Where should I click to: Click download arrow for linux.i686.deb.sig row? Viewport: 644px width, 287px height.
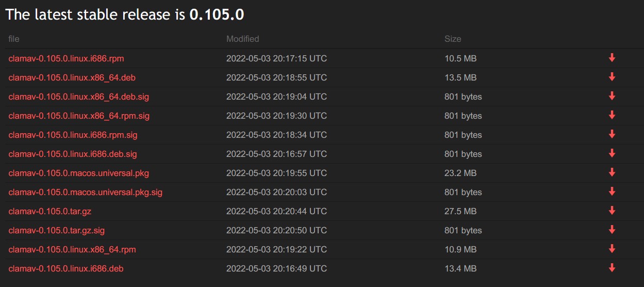[x=612, y=153]
